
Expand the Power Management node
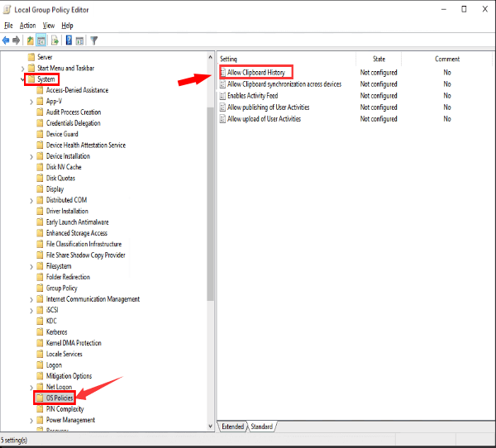(31, 421)
